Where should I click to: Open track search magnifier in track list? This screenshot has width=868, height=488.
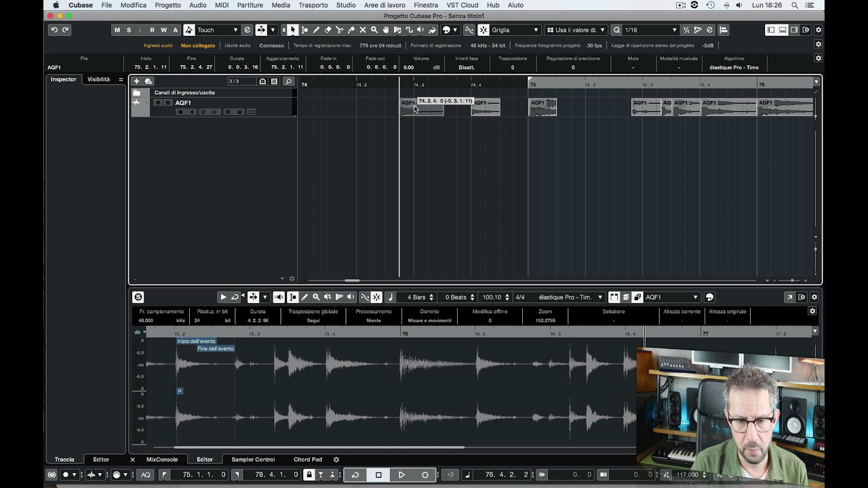(288, 81)
